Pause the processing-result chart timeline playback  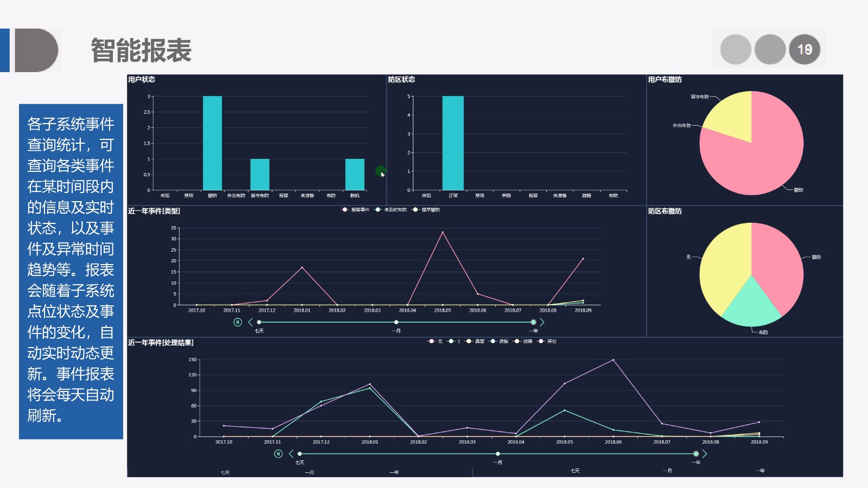(x=278, y=454)
